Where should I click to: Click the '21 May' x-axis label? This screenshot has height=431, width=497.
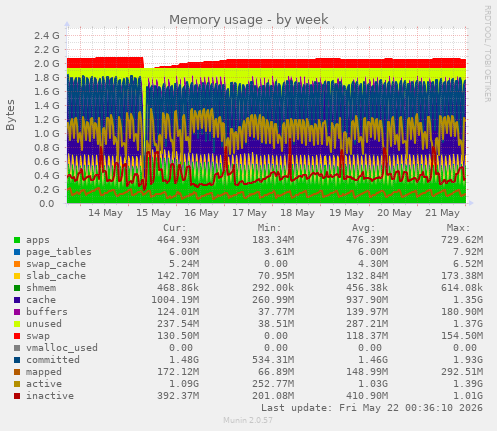(x=442, y=213)
